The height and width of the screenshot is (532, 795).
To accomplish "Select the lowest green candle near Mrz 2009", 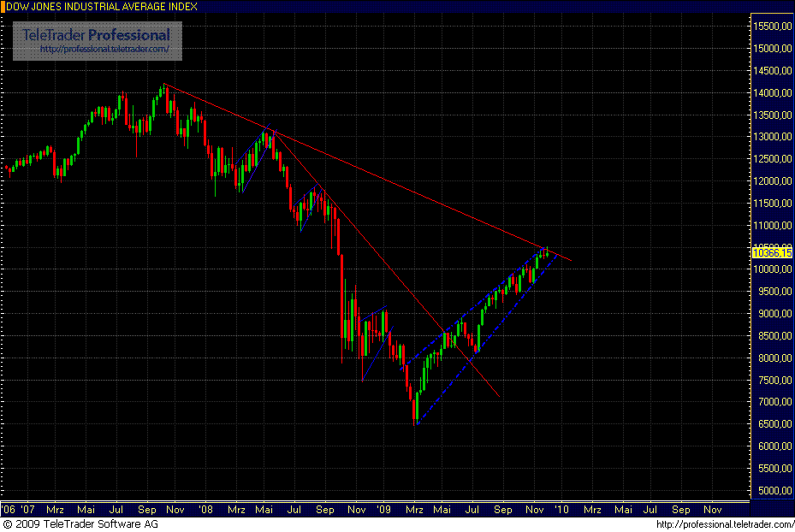I will [x=417, y=402].
